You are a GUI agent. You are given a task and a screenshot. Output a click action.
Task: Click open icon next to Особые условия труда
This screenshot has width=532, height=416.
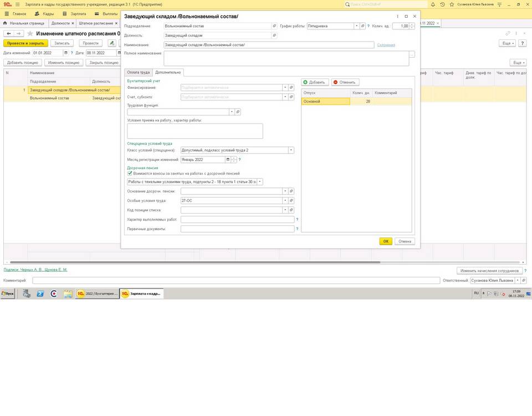pyautogui.click(x=291, y=201)
